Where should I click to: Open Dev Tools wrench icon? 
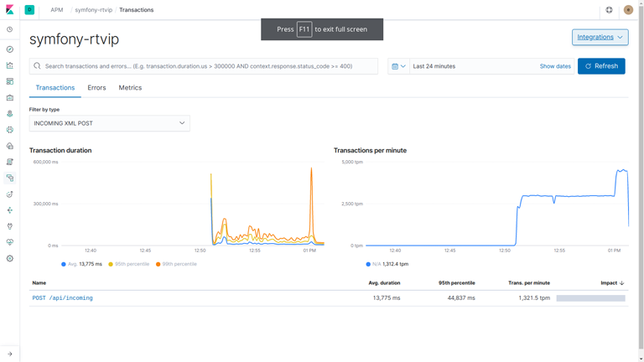10,226
